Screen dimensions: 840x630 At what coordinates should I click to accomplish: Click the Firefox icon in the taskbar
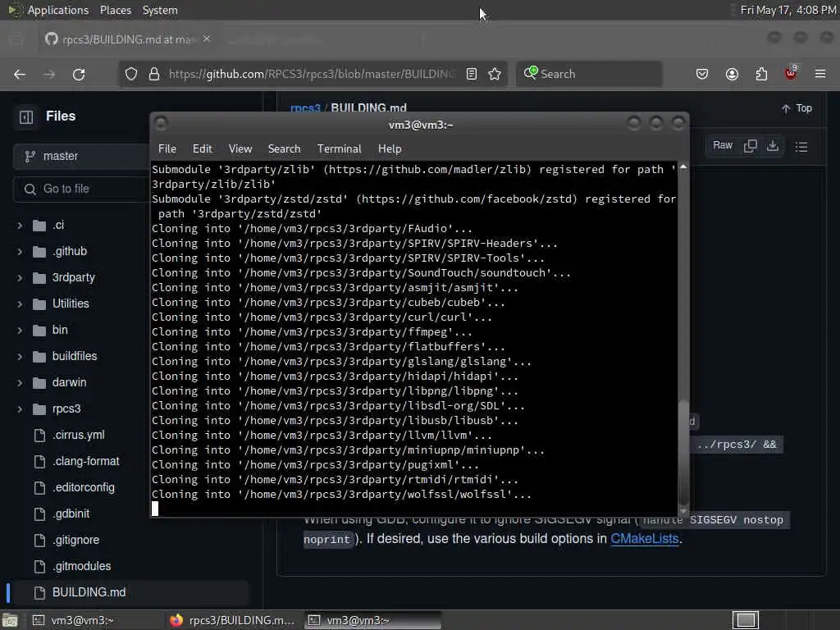pyautogui.click(x=176, y=620)
